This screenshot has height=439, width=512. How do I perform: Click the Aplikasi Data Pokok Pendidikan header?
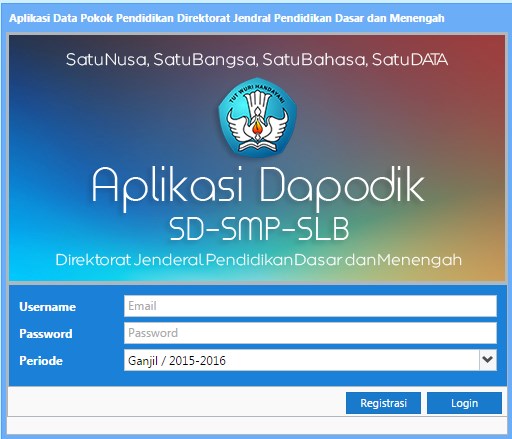pyautogui.click(x=227, y=18)
